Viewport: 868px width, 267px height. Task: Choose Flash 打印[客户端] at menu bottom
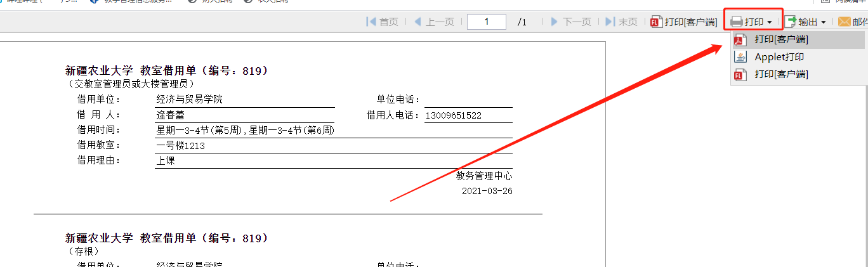780,75
